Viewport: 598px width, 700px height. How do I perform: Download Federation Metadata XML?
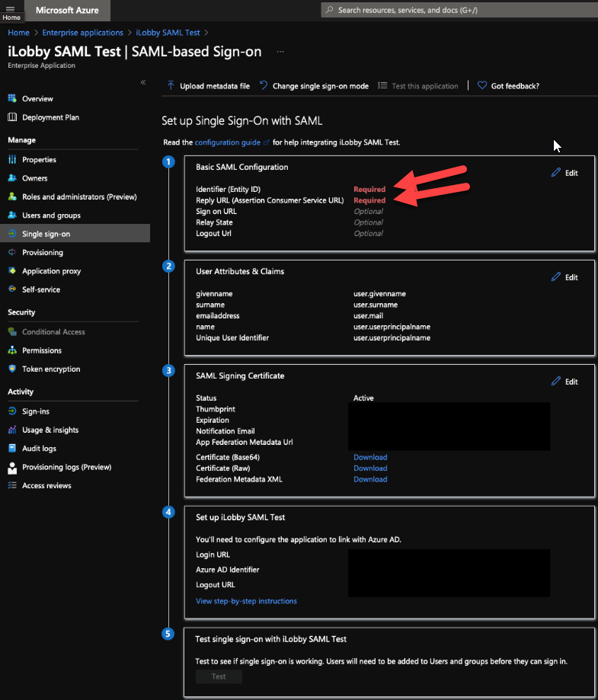[370, 479]
